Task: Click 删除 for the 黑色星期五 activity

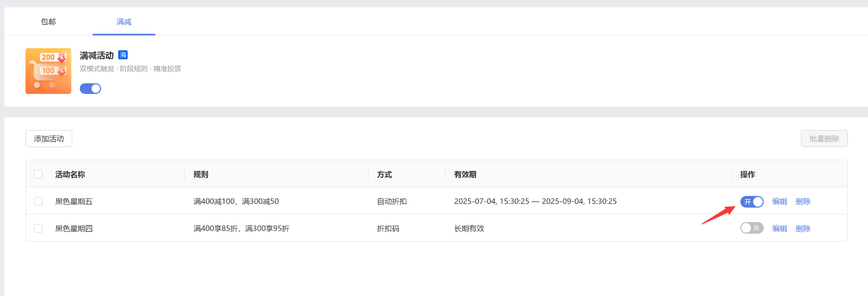Action: pyautogui.click(x=803, y=201)
